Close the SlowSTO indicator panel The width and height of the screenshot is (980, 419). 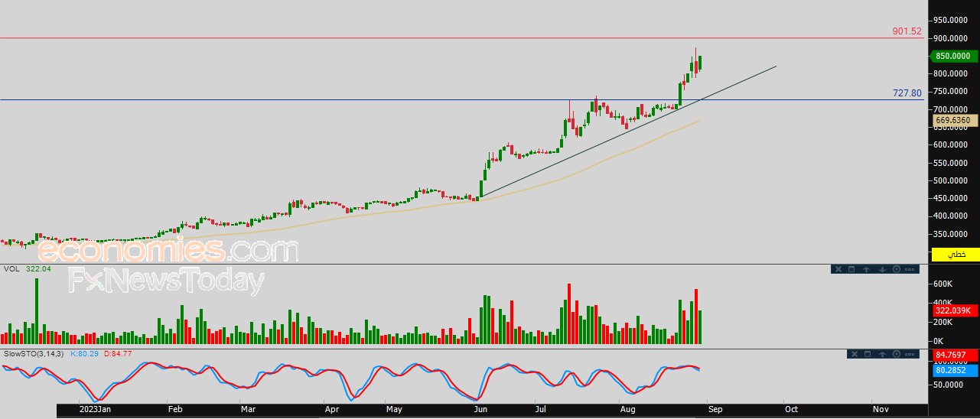(x=855, y=354)
